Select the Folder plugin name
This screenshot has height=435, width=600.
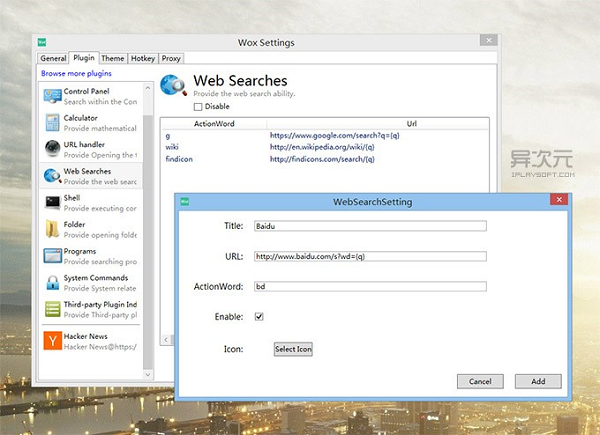tap(74, 224)
